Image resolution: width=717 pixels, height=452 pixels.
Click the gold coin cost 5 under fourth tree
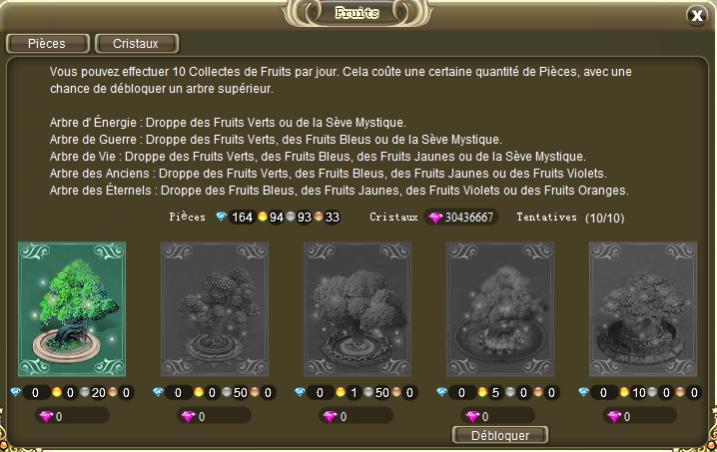point(490,393)
